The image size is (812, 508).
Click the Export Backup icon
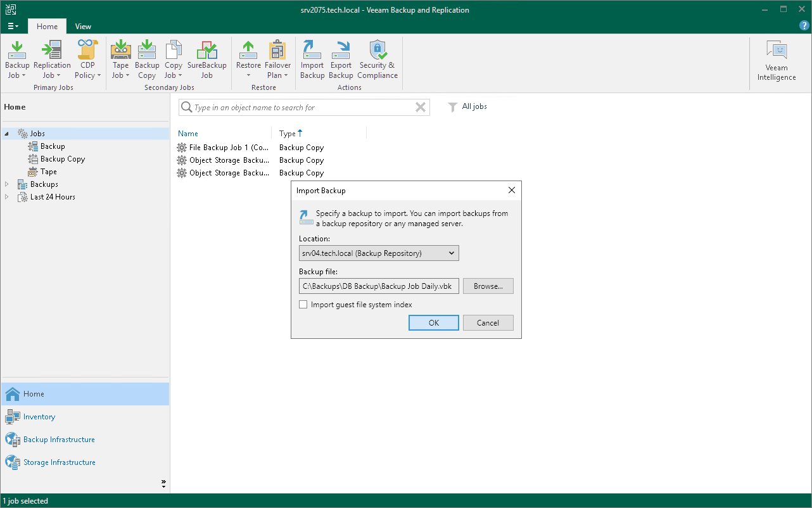pos(341,58)
